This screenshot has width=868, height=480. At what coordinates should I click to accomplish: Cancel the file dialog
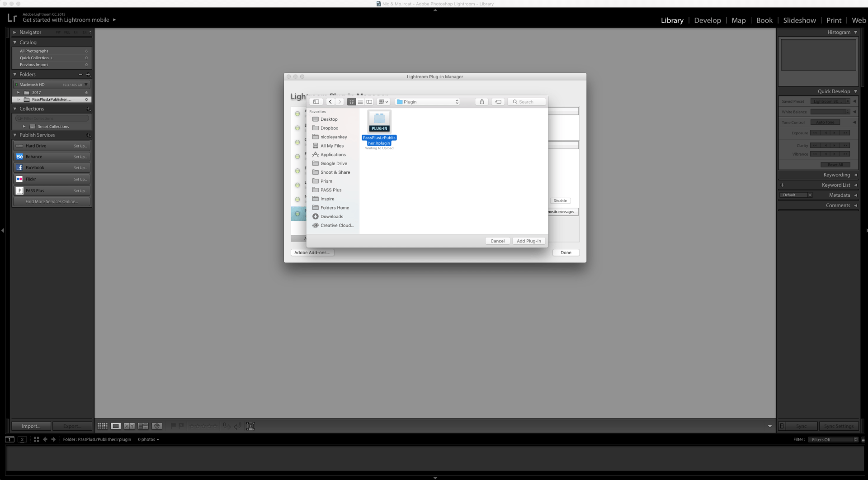(497, 241)
